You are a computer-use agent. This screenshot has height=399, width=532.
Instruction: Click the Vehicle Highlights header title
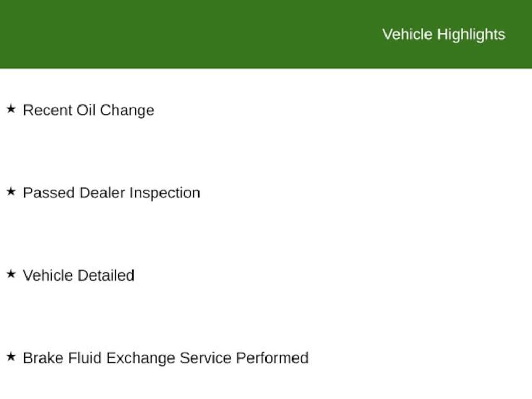444,35
